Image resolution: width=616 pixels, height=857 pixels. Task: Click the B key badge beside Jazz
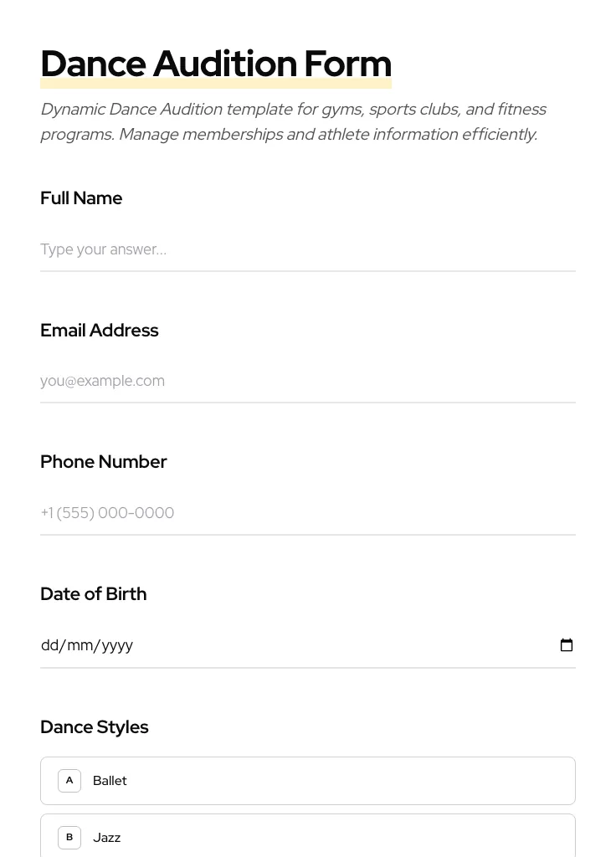coord(69,837)
